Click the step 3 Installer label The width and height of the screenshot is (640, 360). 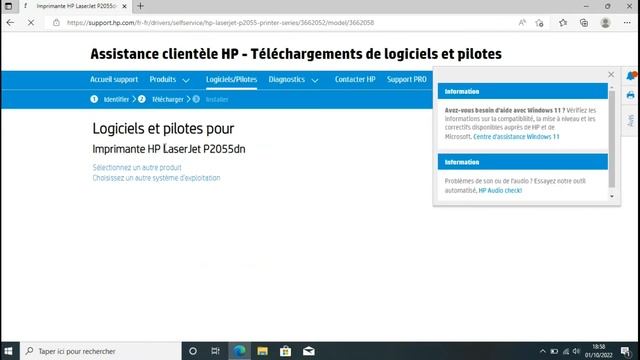point(217,100)
